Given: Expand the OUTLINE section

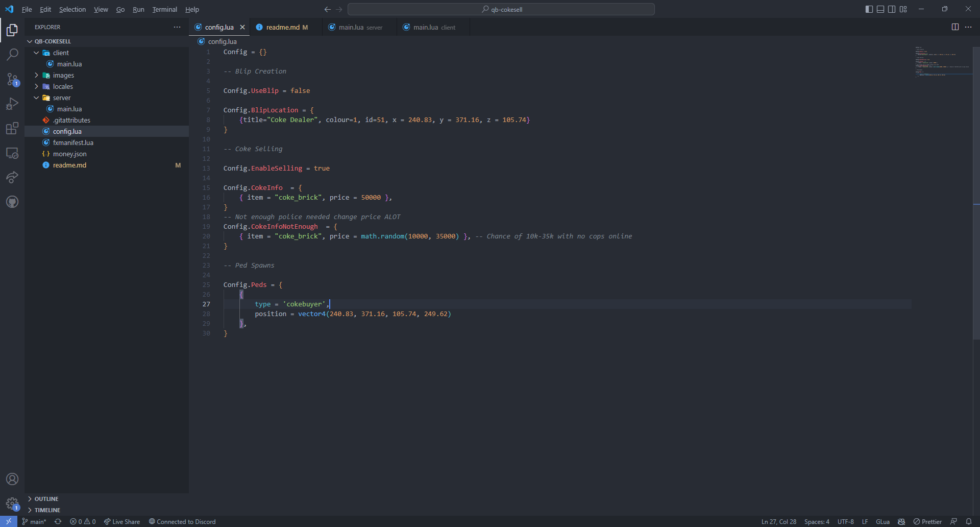Looking at the screenshot, I should (x=47, y=498).
